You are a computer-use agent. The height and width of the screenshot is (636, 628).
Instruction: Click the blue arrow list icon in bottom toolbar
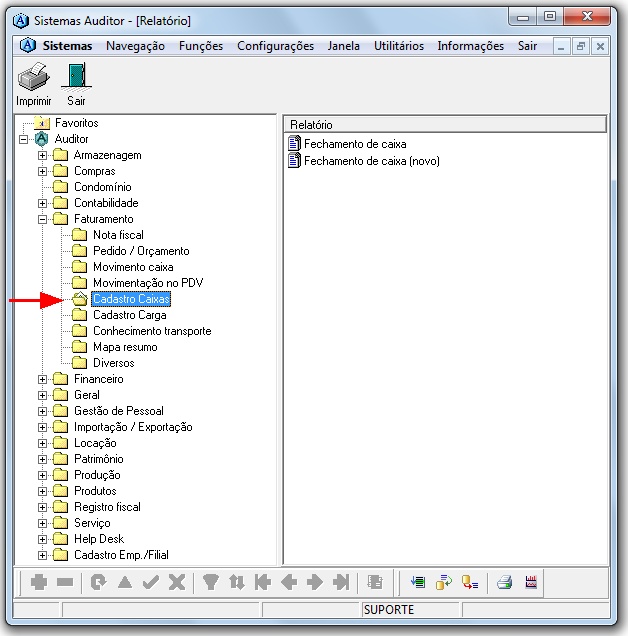(418, 582)
